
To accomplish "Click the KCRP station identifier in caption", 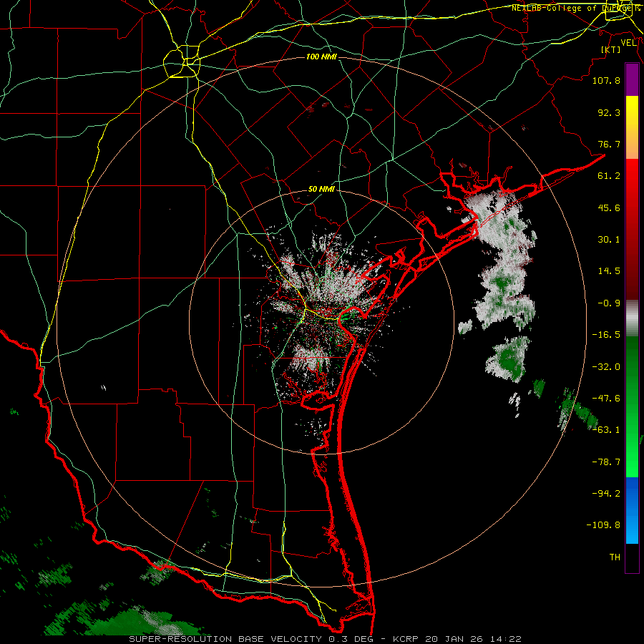I will click(406, 639).
